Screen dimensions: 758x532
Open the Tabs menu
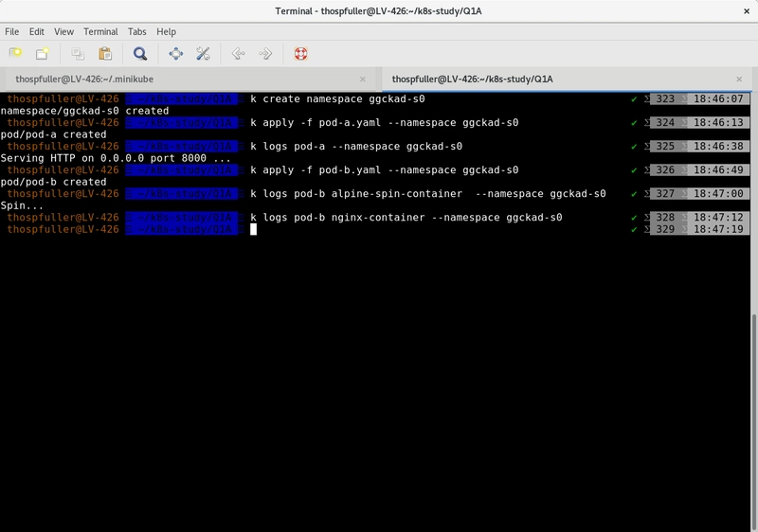(x=137, y=31)
